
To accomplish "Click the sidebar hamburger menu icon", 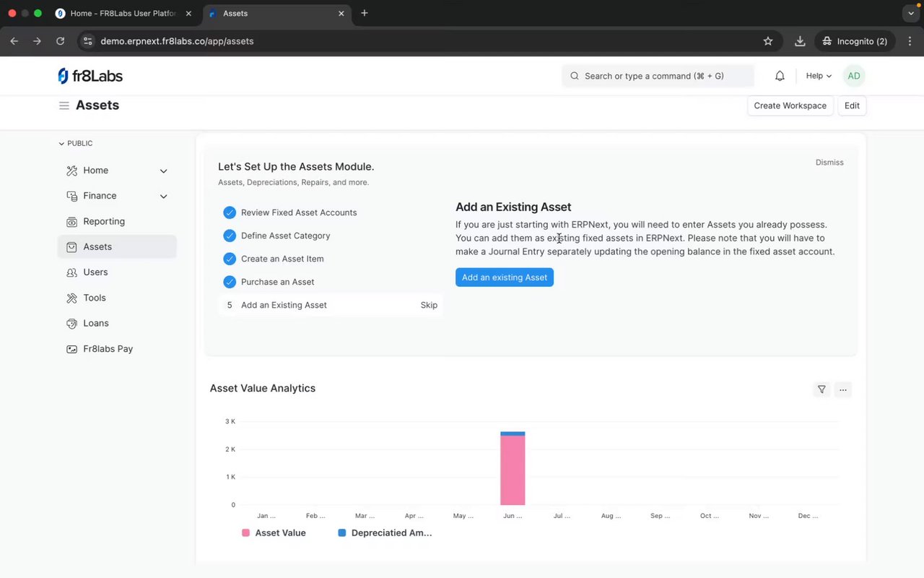I will (64, 105).
